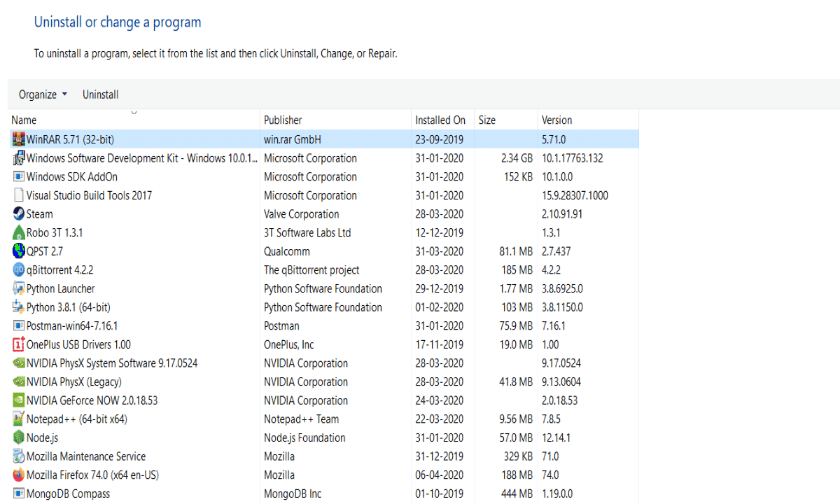This screenshot has height=504, width=840.
Task: Sort by Publisher column header
Action: point(283,120)
